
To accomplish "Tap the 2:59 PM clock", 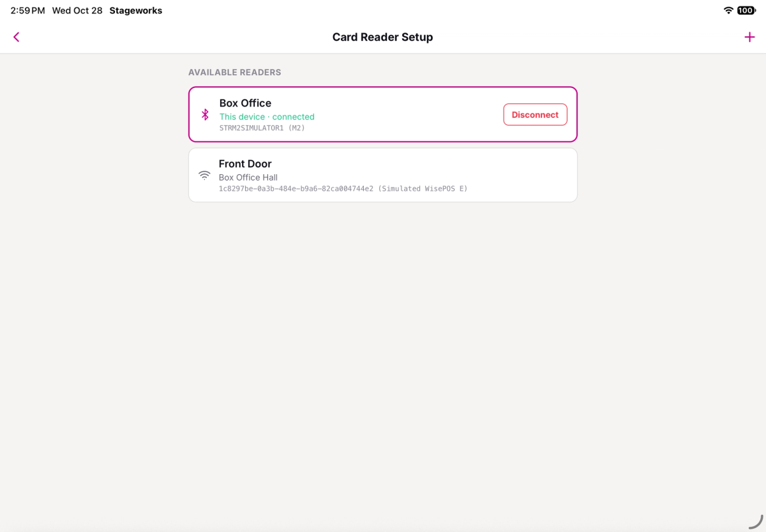I will pyautogui.click(x=27, y=11).
